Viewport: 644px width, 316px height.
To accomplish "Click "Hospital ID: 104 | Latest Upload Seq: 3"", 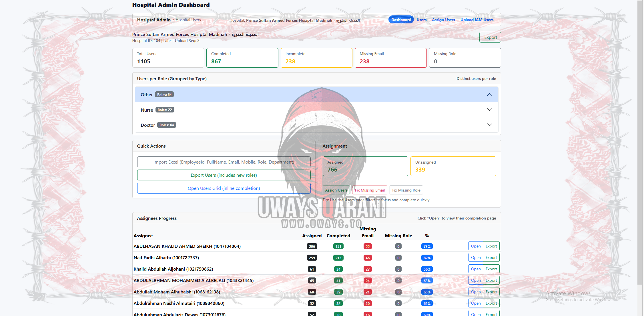I will coord(166,41).
